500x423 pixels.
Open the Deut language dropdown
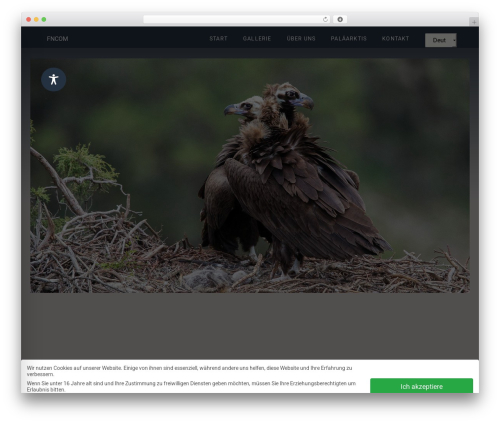coord(441,40)
